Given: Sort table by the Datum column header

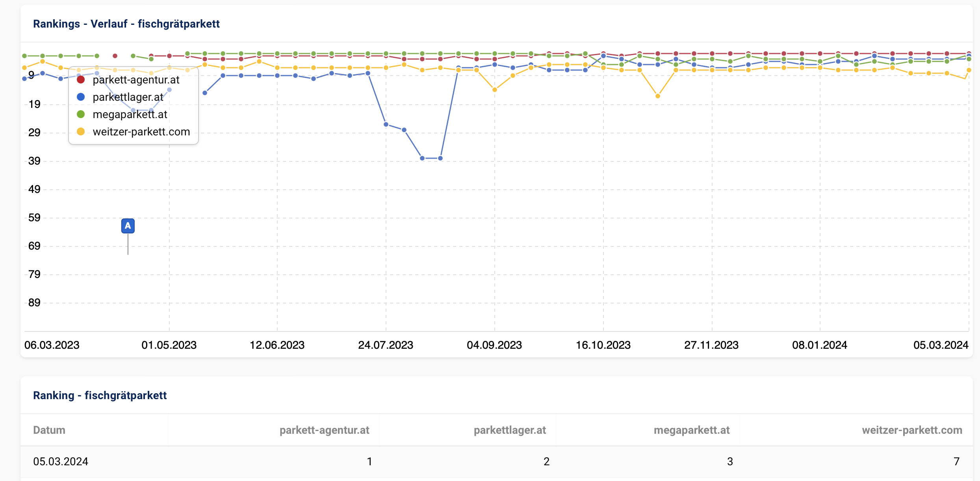Looking at the screenshot, I should tap(49, 430).
